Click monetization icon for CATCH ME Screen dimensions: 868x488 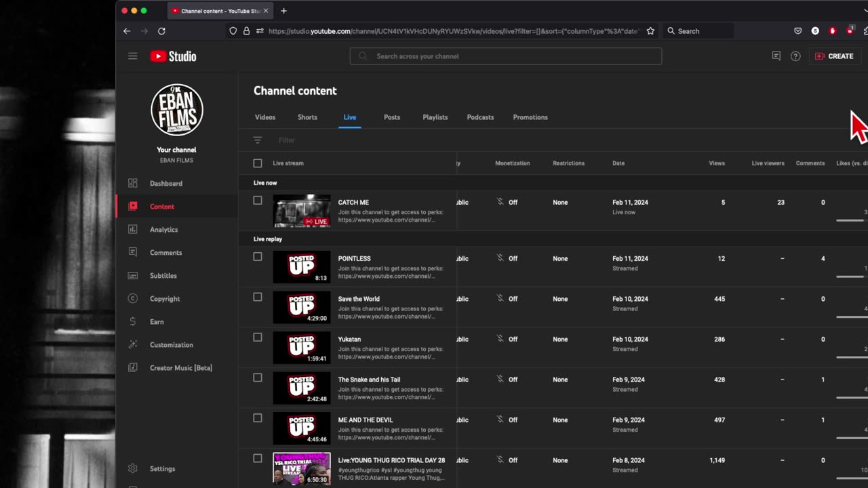(x=500, y=202)
